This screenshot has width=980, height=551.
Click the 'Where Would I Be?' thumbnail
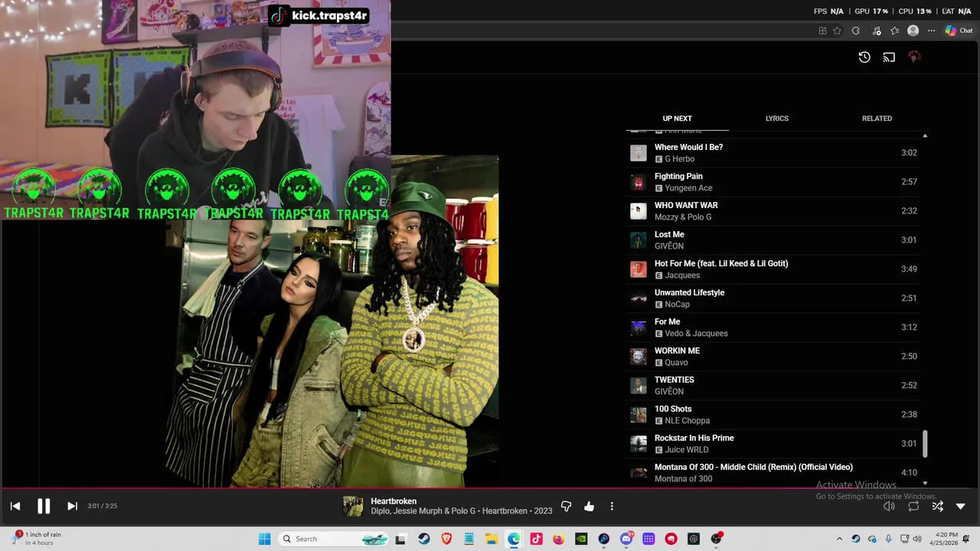pyautogui.click(x=638, y=153)
